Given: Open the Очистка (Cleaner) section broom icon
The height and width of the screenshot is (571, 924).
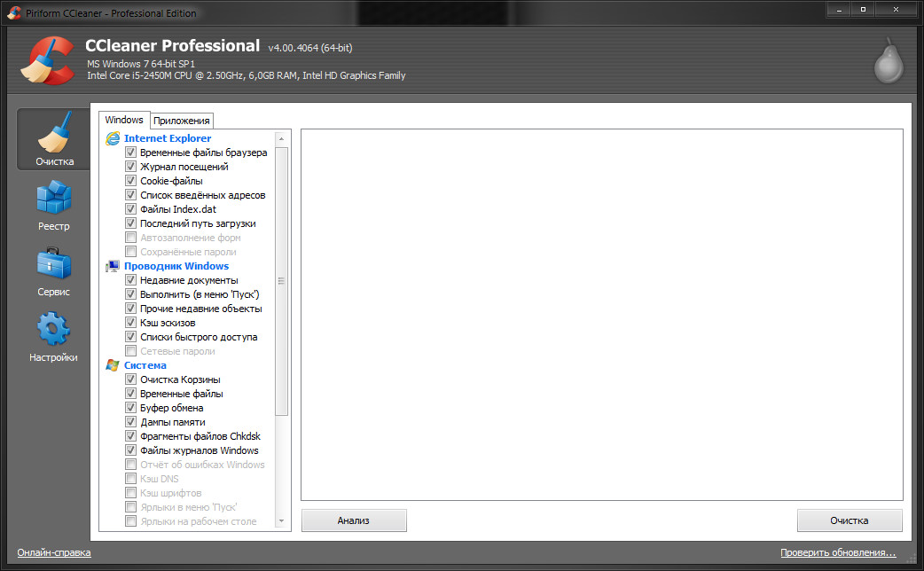Looking at the screenshot, I should (x=54, y=133).
